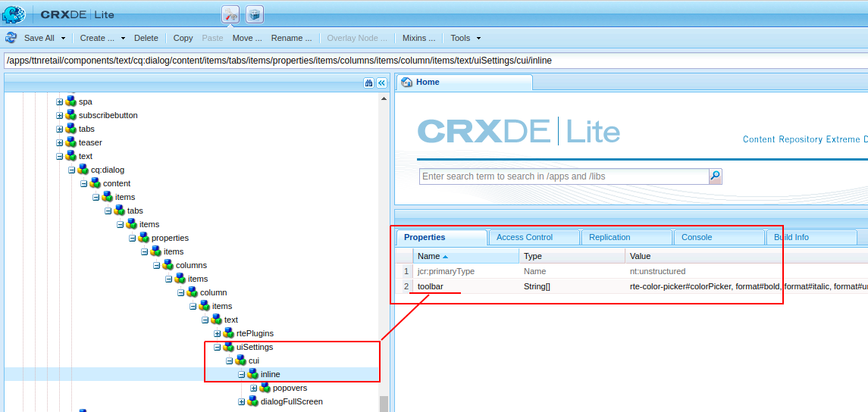This screenshot has height=412, width=868.
Task: Click the nt:unstructured value cell
Action: point(658,272)
